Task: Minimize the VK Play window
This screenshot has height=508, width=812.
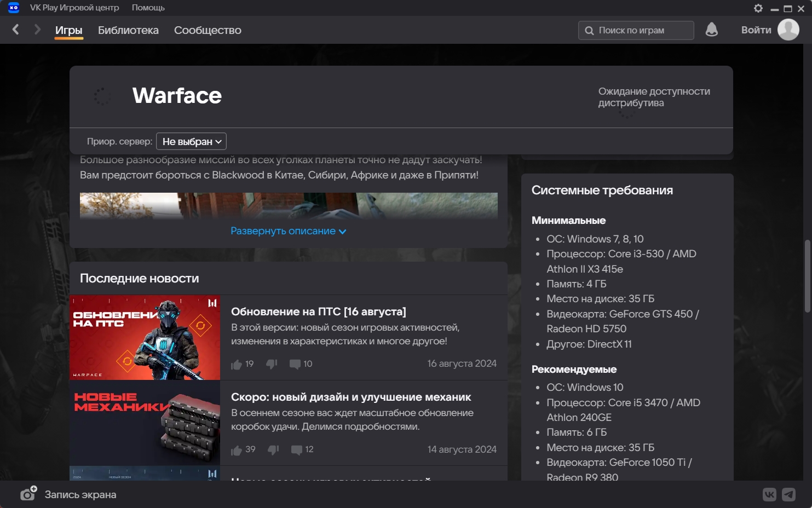Action: point(774,9)
